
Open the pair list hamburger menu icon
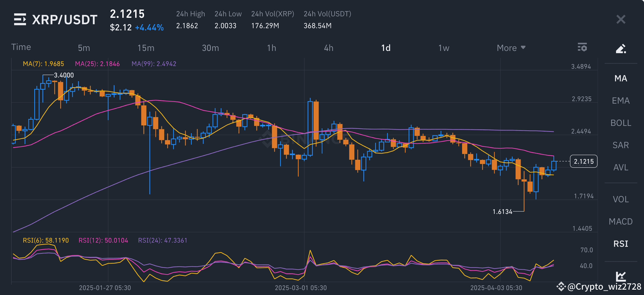(x=20, y=19)
